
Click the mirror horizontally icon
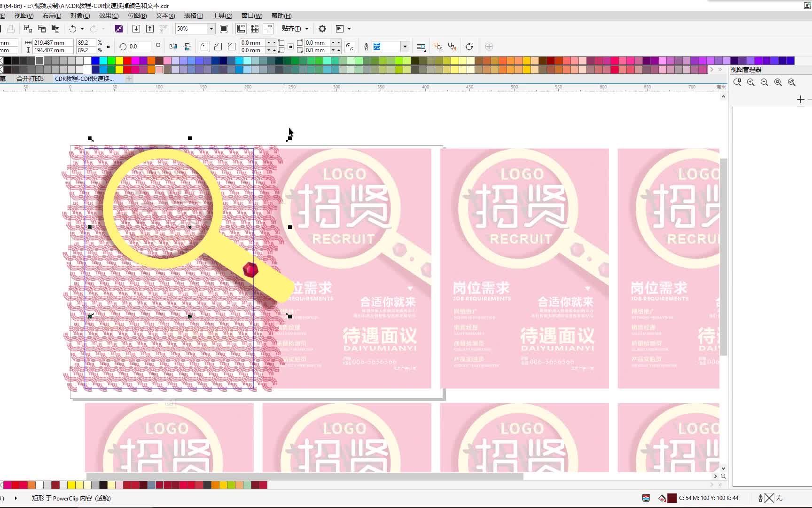(x=173, y=47)
